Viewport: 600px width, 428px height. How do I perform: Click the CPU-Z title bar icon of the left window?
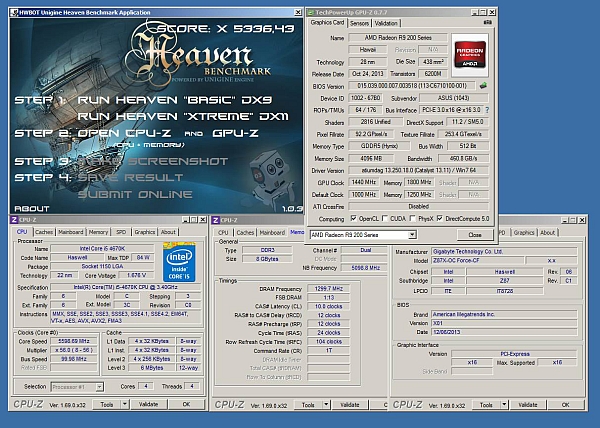[14, 220]
